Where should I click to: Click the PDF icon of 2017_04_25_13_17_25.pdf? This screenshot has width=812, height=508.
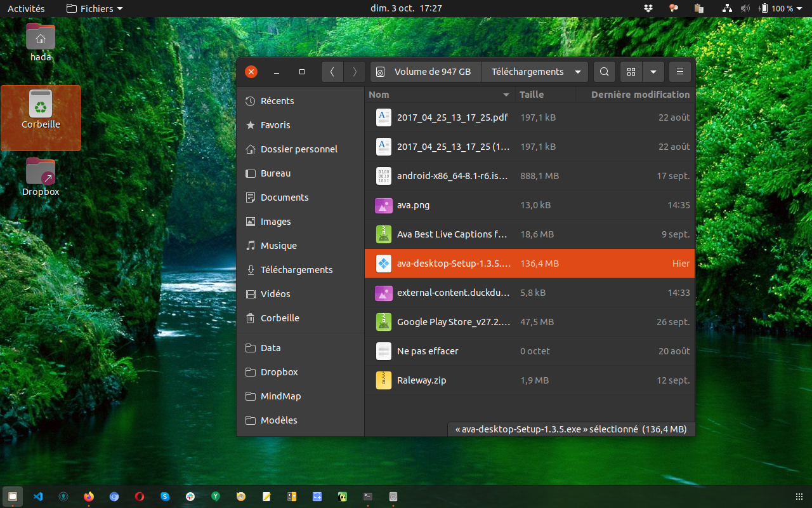click(384, 117)
